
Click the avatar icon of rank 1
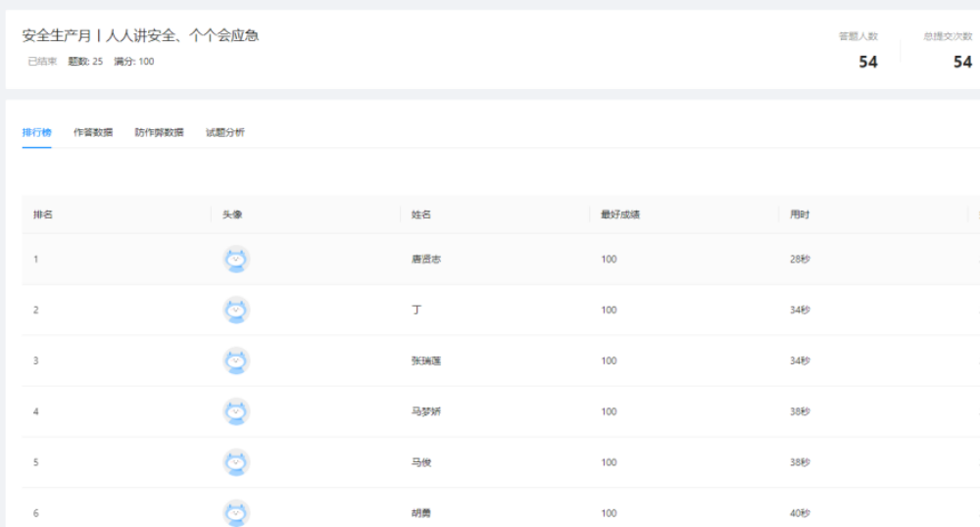tap(235, 260)
